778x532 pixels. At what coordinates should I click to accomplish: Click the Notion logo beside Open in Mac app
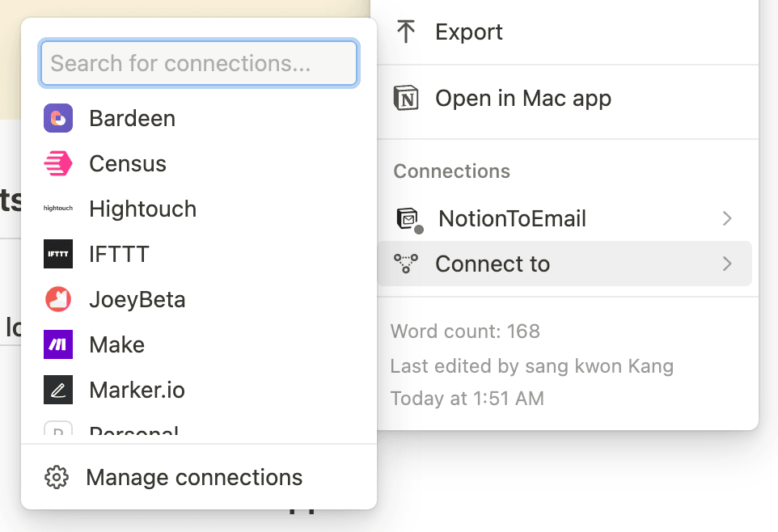[x=406, y=99]
